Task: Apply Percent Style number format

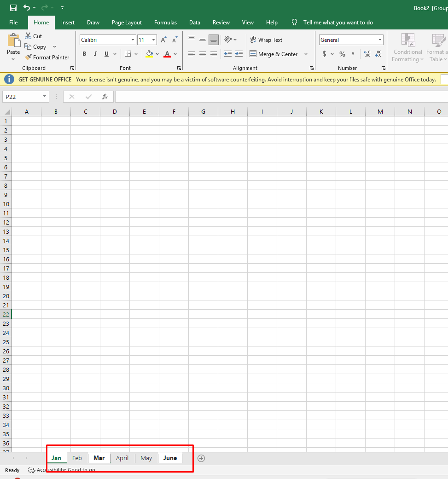Action: pos(342,54)
